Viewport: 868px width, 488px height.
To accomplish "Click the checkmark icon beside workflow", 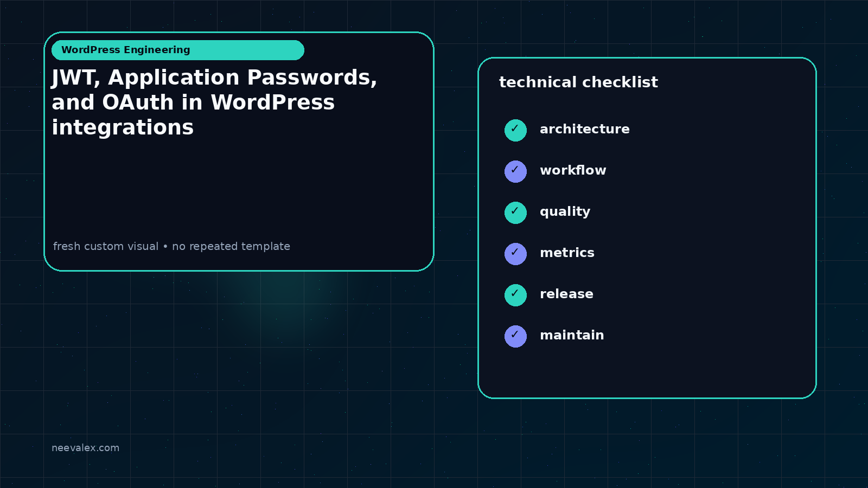I will [515, 171].
